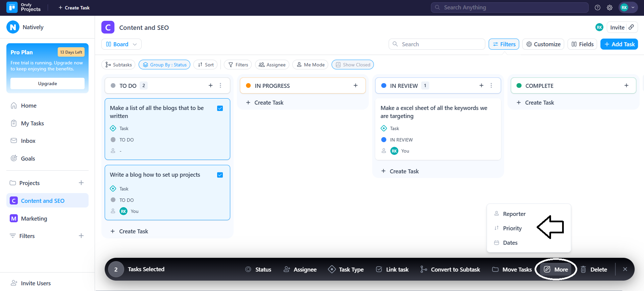644x291 pixels.
Task: Click the three-dot menu on TO DO column
Action: tap(220, 85)
